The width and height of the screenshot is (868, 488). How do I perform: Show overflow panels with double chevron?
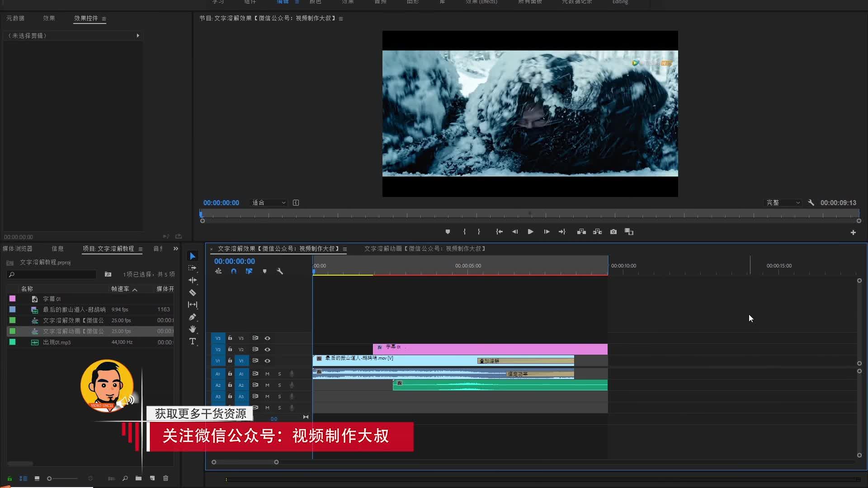coord(176,249)
